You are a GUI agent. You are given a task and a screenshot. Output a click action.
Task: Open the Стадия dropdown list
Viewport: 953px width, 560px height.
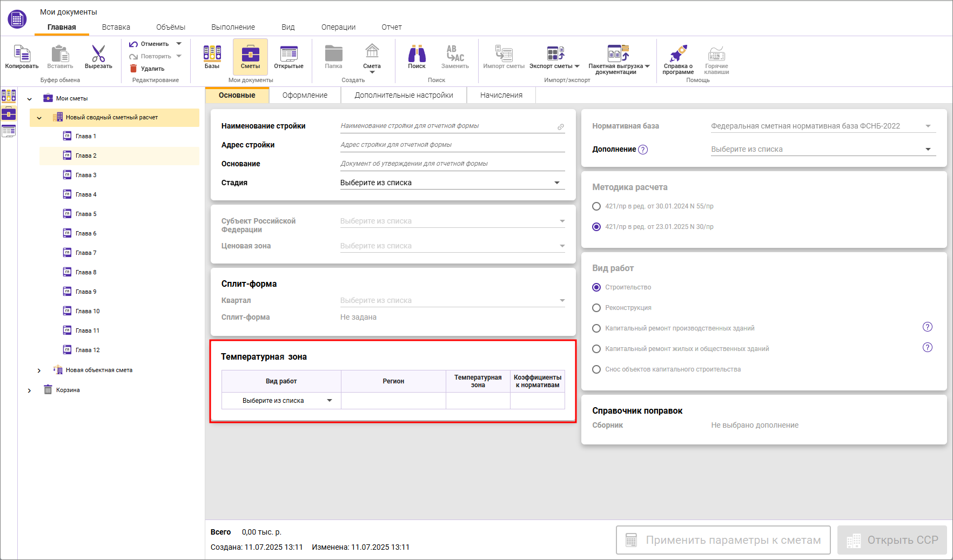click(452, 183)
